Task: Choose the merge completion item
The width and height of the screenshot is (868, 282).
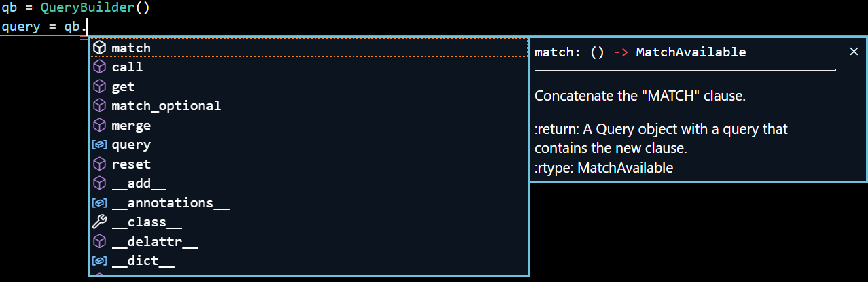Action: click(131, 126)
